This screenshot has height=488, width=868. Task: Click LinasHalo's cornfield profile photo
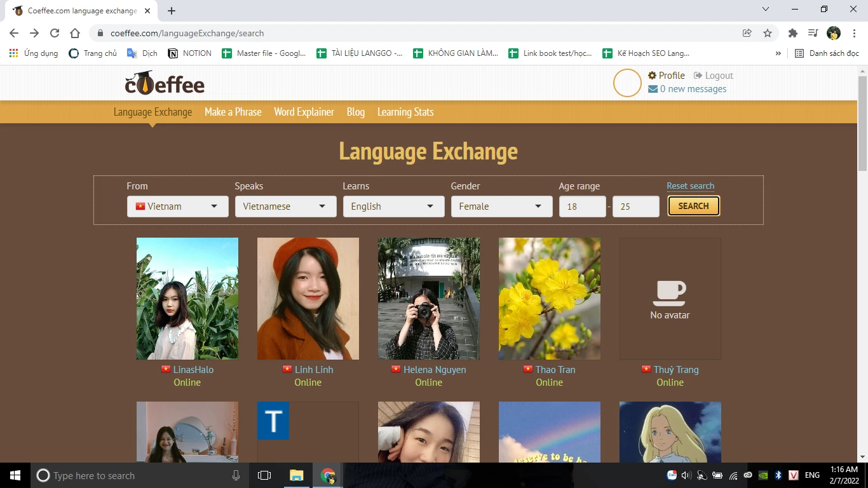(x=187, y=299)
